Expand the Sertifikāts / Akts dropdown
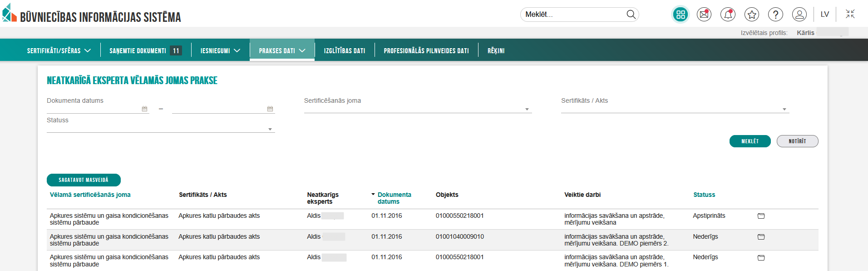The width and height of the screenshot is (868, 271). click(x=784, y=110)
